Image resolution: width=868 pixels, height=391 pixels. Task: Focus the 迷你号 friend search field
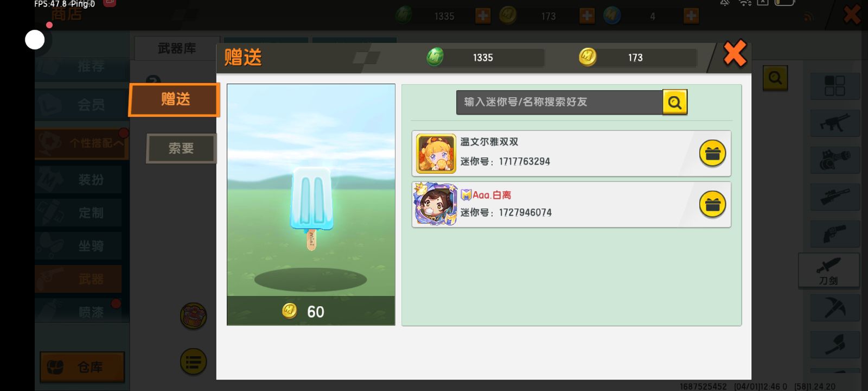(559, 102)
